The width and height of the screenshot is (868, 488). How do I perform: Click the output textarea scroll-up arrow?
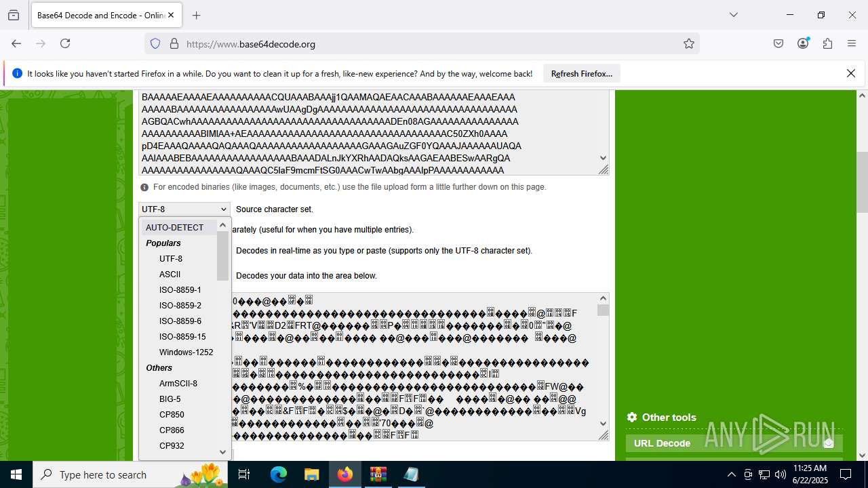(x=603, y=298)
